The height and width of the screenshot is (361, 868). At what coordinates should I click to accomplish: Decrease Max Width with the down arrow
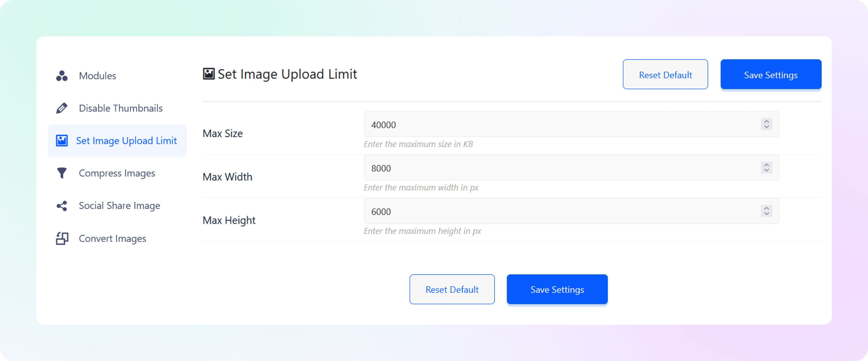766,171
